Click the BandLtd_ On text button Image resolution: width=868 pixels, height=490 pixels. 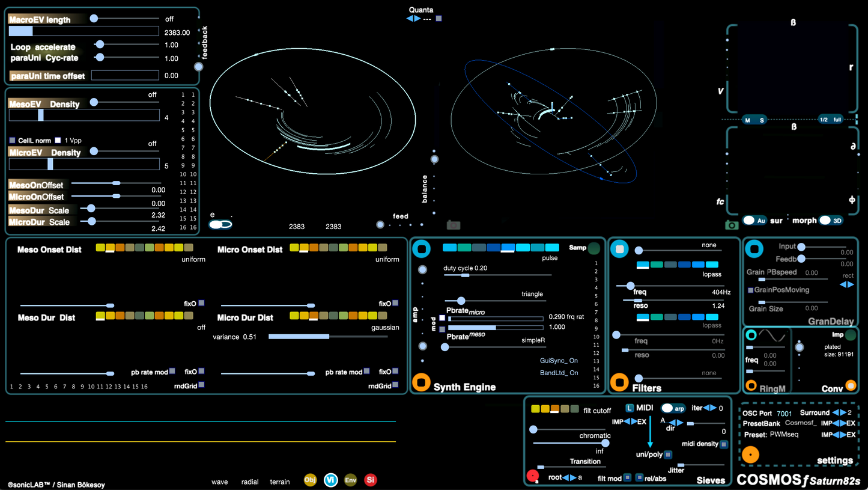click(558, 373)
